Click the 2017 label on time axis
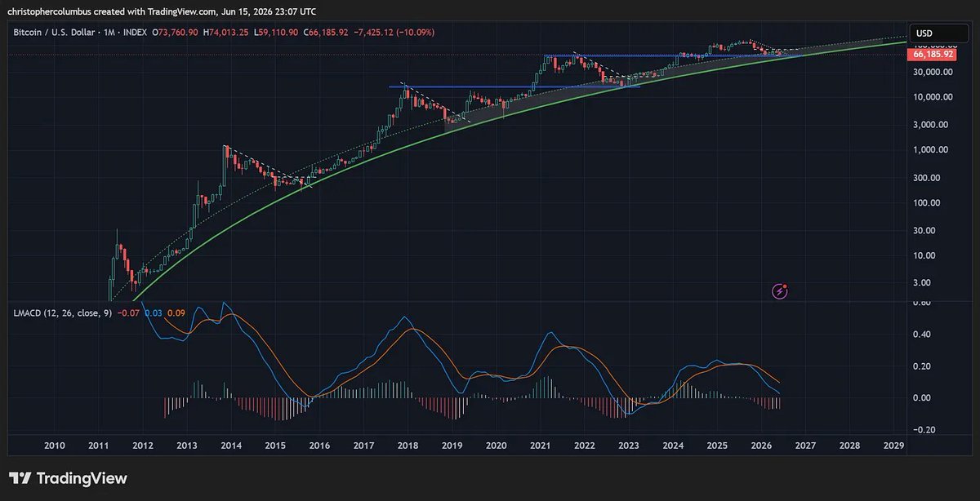Image resolution: width=980 pixels, height=501 pixels. point(364,446)
